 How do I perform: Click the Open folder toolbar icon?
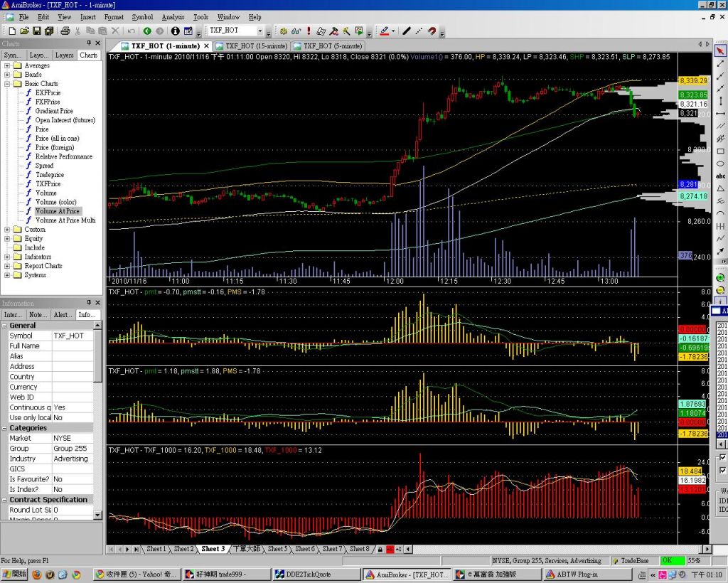point(24,31)
